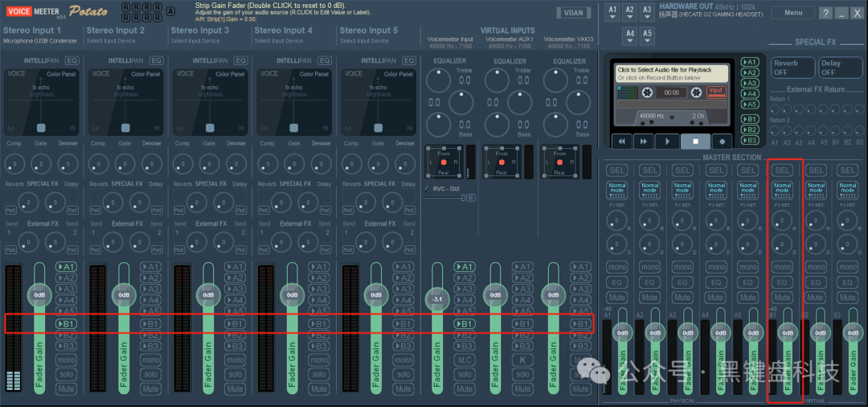Click the cassette fast-forward button

click(x=644, y=141)
